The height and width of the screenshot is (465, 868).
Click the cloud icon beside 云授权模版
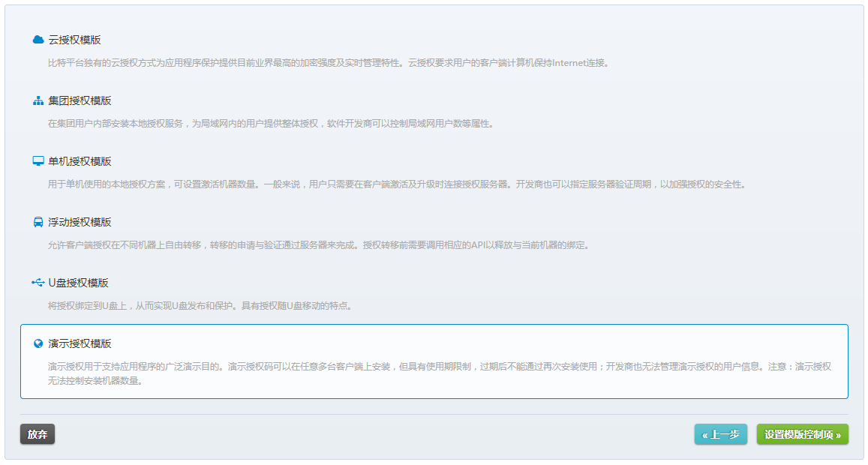pyautogui.click(x=38, y=40)
